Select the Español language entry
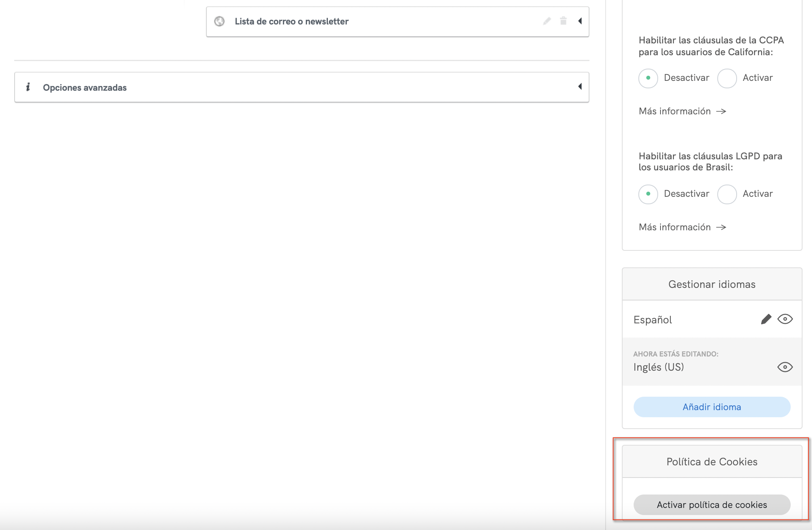This screenshot has width=812, height=530. coord(653,320)
